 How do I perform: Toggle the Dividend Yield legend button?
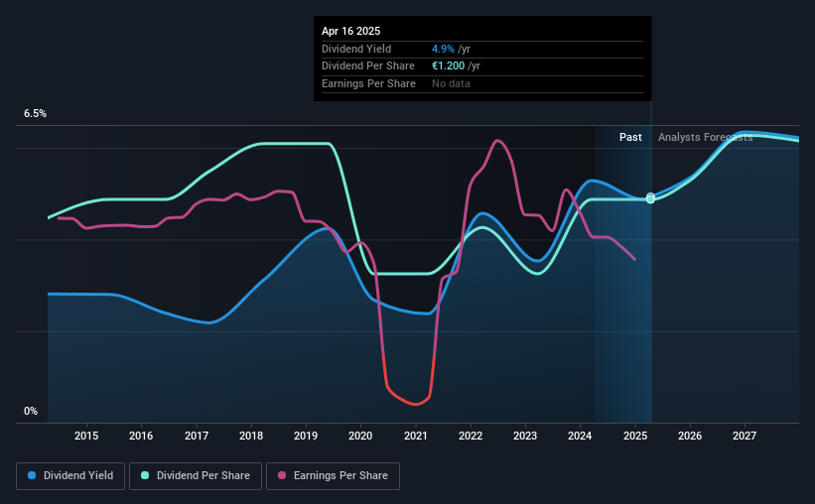coord(70,476)
